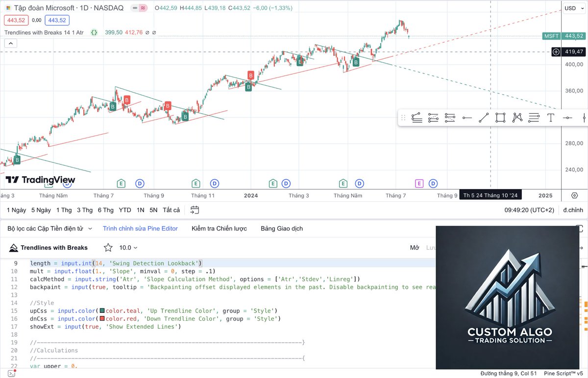Click the MSFT 443,52 price label
The image size is (588, 378).
563,36
